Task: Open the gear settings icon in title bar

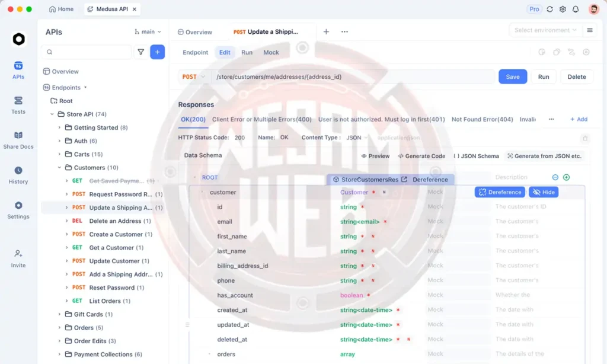Action: pos(563,9)
